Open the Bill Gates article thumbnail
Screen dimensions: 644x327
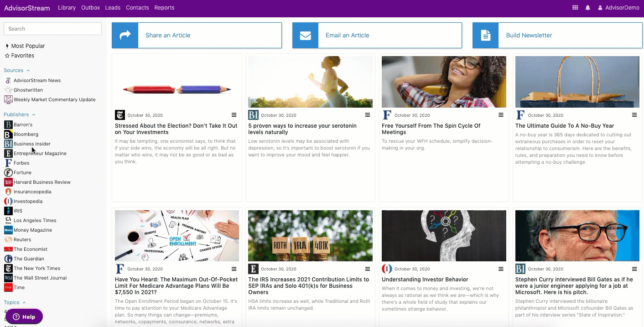click(577, 236)
